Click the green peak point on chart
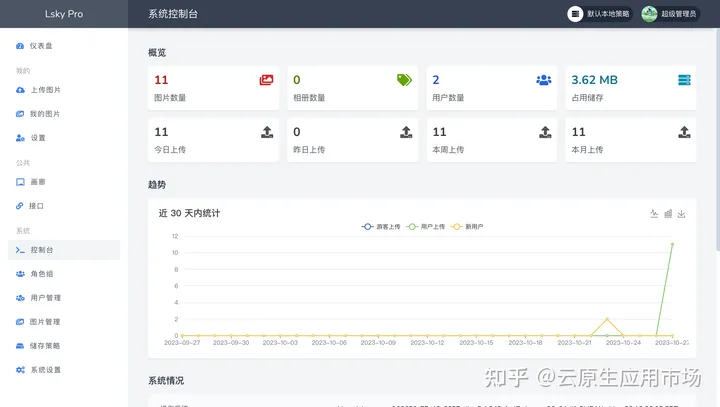The image size is (720, 407). tap(672, 244)
